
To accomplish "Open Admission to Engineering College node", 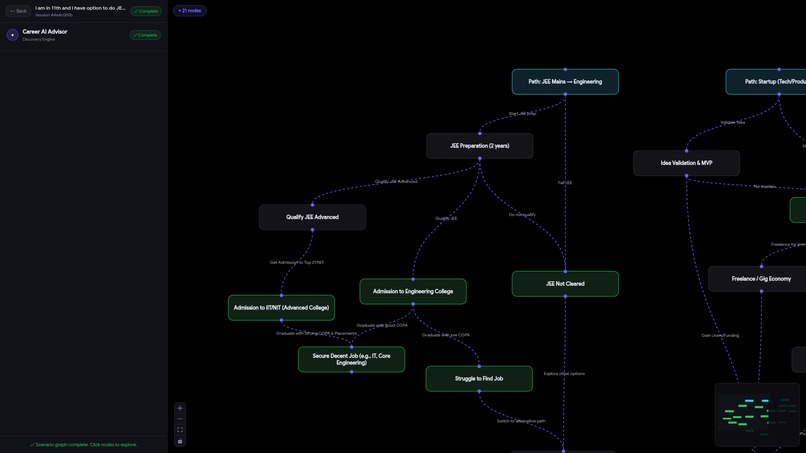I will point(413,292).
